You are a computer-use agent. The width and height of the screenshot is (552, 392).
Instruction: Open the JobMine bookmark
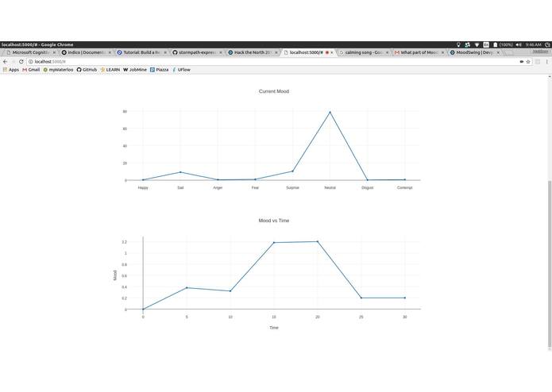click(x=135, y=70)
